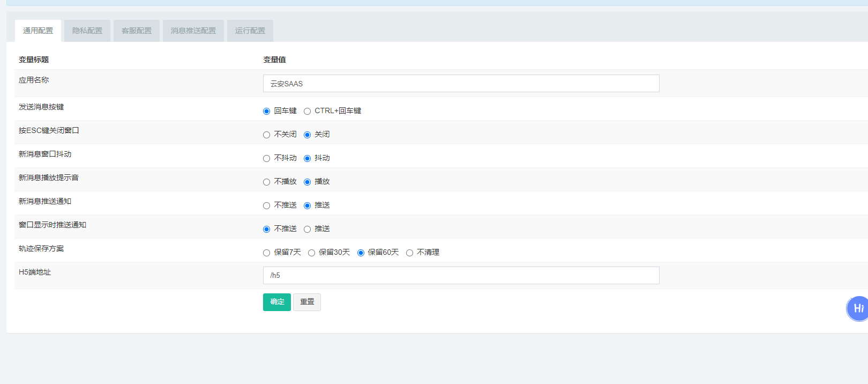Open the 客服配置 tab

[137, 31]
